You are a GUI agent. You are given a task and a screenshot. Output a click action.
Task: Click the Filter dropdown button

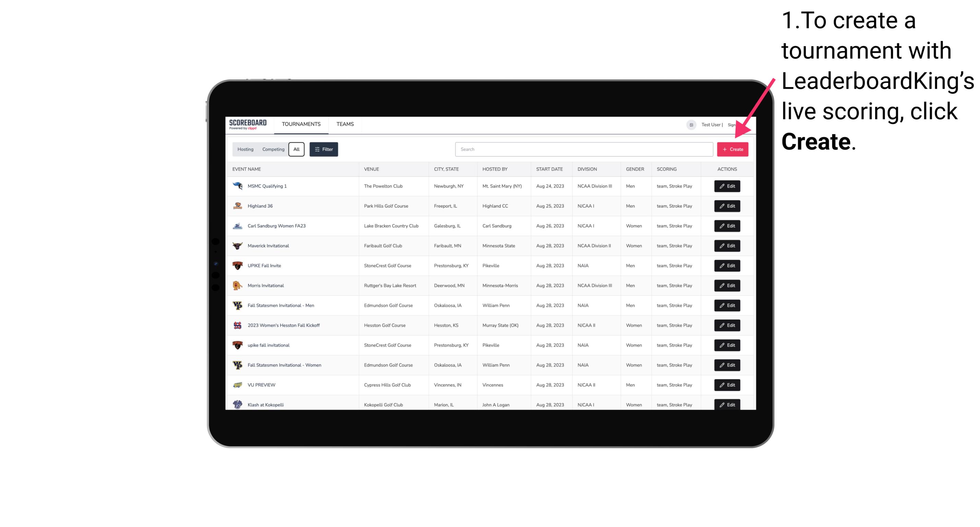[323, 149]
